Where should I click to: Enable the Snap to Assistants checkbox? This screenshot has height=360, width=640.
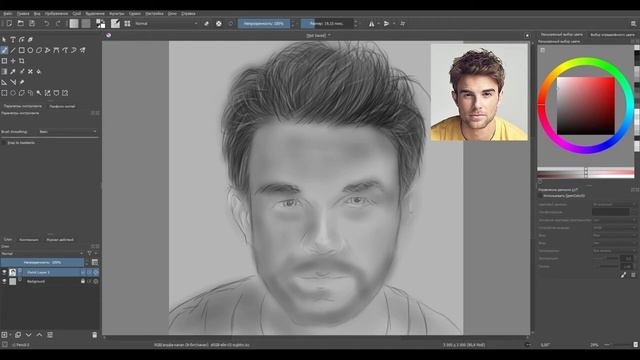pos(4,143)
